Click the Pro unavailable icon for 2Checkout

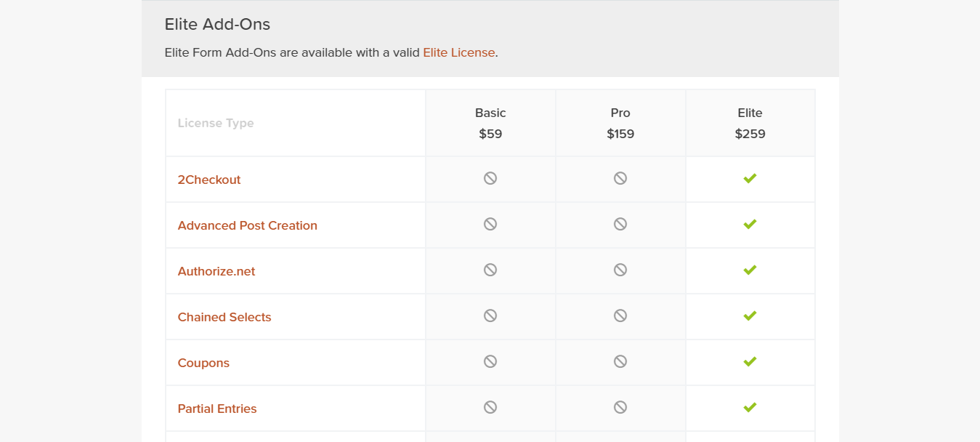tap(620, 178)
